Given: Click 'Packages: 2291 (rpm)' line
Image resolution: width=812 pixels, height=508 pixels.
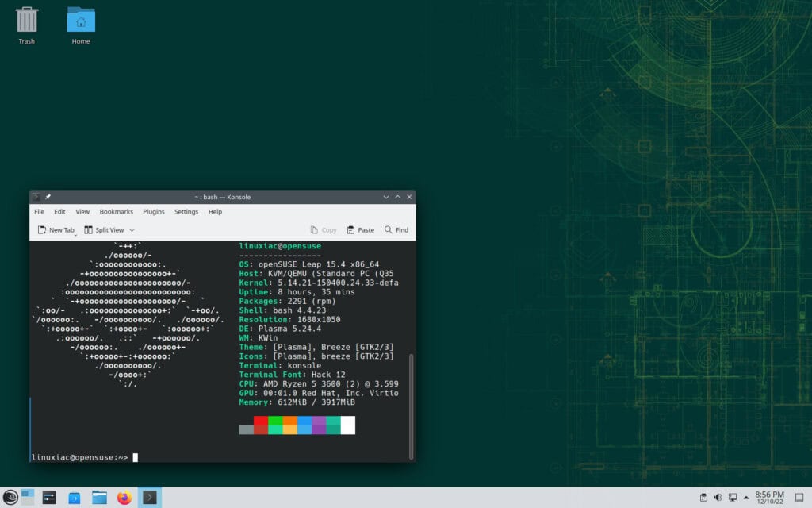Looking at the screenshot, I should tap(287, 301).
